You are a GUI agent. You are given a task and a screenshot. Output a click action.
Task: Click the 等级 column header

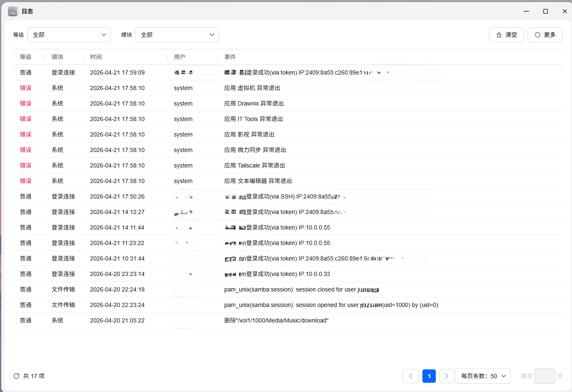(26, 57)
